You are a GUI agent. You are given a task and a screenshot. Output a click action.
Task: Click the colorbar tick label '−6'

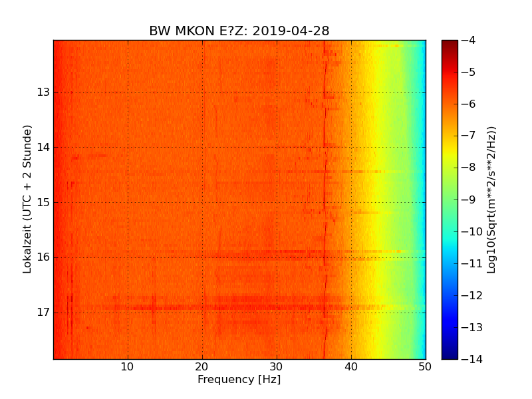point(469,104)
